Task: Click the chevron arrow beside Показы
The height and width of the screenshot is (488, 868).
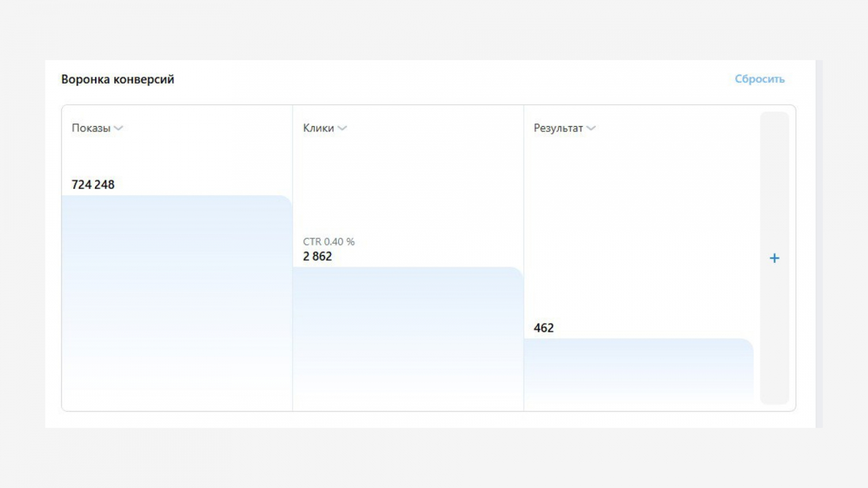Action: [x=118, y=129]
